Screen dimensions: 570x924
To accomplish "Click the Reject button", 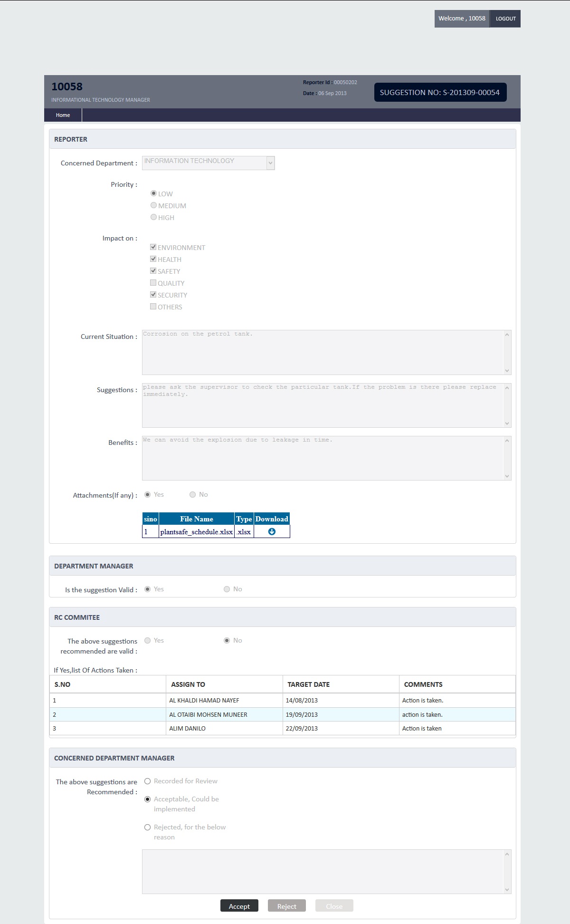I will point(287,906).
